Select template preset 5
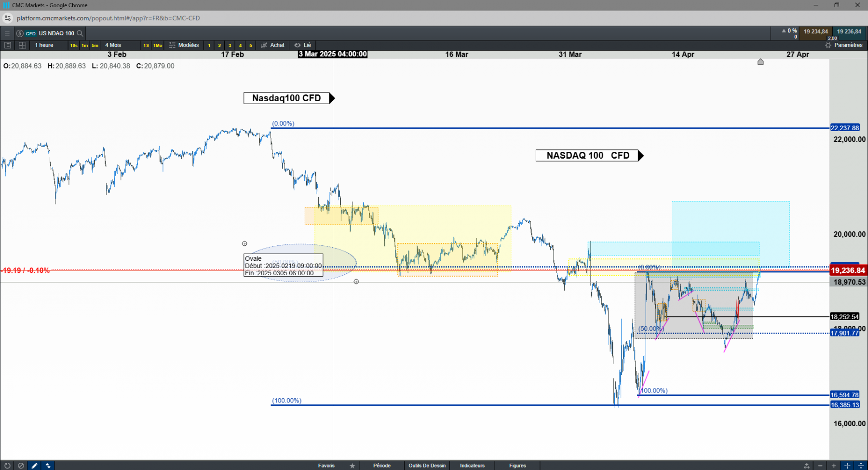The width and height of the screenshot is (868, 470). pyautogui.click(x=251, y=45)
